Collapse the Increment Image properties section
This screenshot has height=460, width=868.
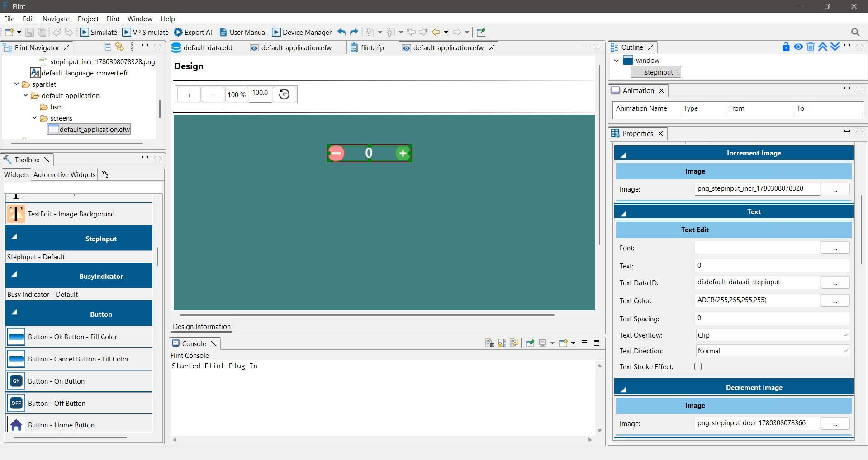coord(623,155)
